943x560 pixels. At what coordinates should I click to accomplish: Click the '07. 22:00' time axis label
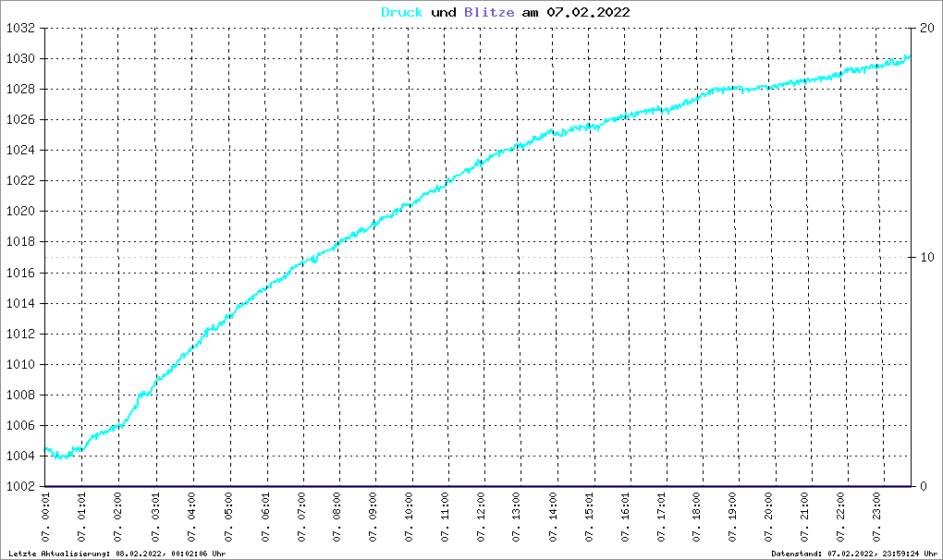click(842, 517)
